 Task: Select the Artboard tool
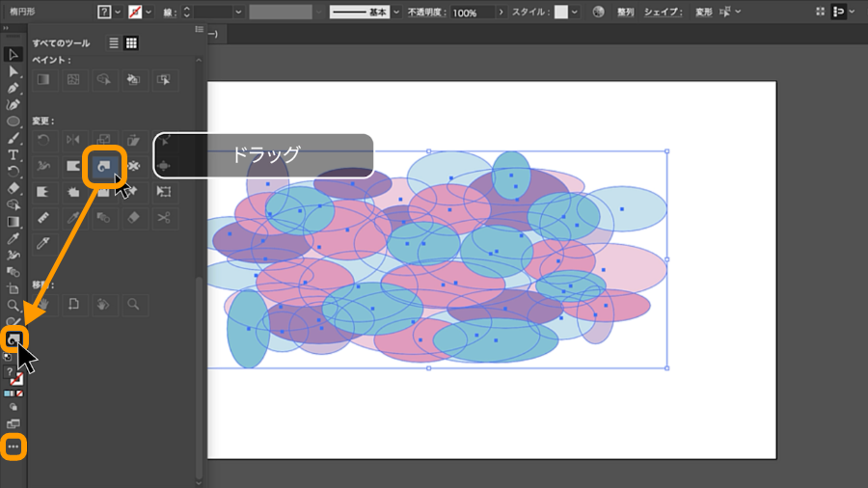pyautogui.click(x=14, y=288)
